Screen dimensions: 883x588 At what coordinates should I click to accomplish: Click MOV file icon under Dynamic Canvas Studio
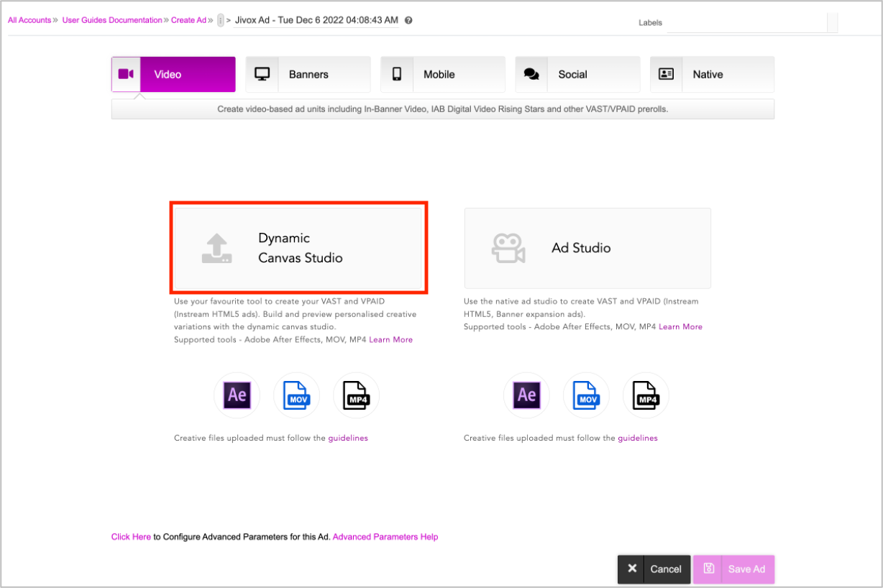296,395
